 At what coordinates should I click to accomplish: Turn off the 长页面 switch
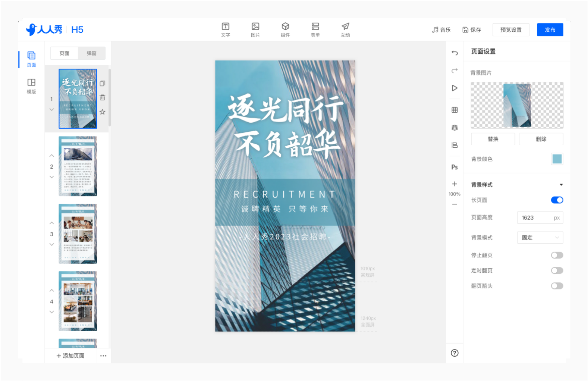(x=557, y=200)
